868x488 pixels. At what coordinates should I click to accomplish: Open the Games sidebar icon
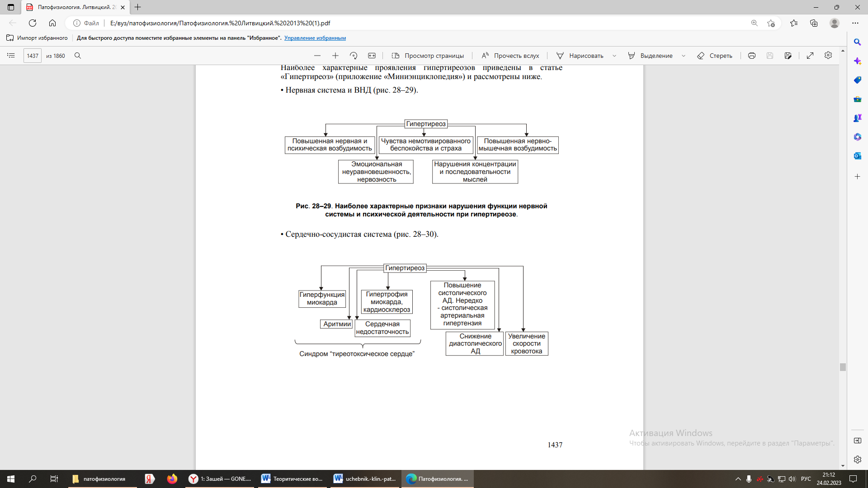click(x=857, y=118)
